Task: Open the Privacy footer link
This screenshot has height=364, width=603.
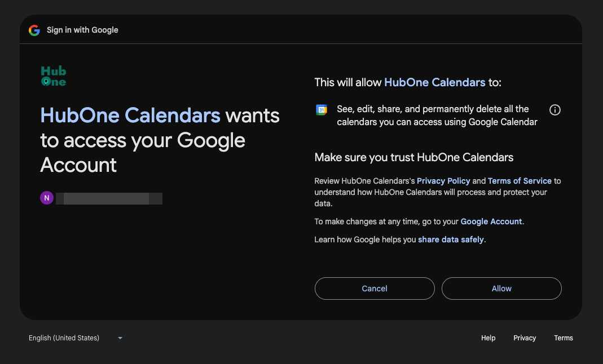Action: pos(525,338)
